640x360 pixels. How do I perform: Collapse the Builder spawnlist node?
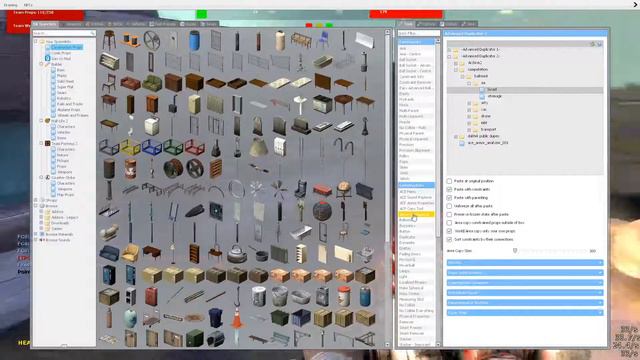(41, 64)
